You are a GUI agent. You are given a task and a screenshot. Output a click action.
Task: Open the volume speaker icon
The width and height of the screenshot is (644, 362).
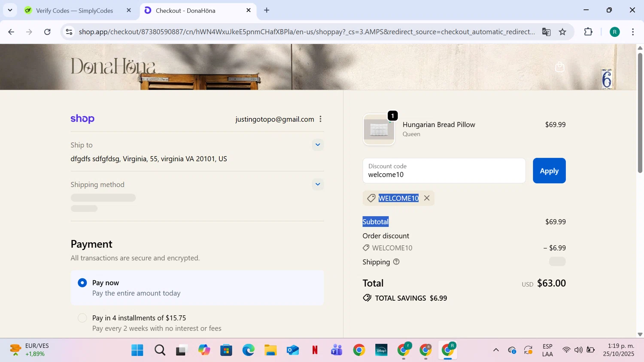578,350
